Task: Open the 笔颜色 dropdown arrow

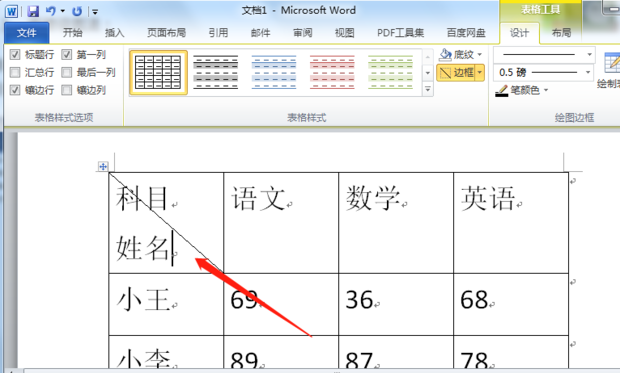Action: point(546,90)
